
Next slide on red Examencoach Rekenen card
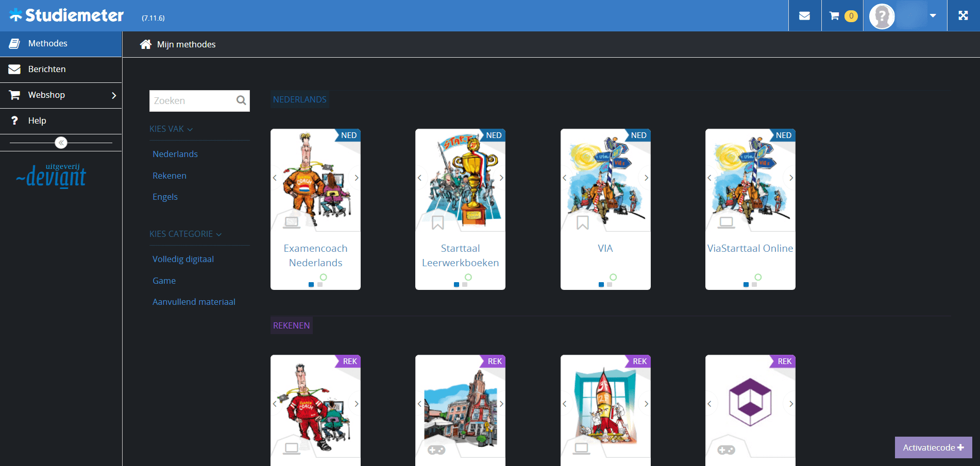tap(356, 404)
